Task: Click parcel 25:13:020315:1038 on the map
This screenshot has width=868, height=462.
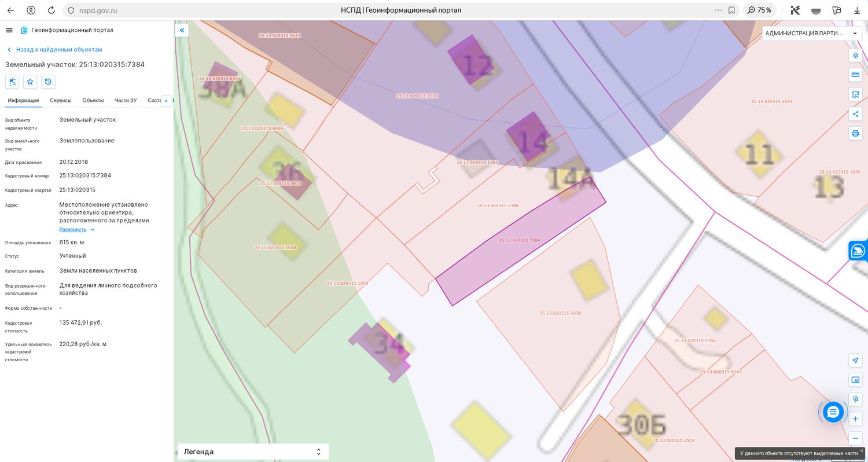Action: point(560,313)
